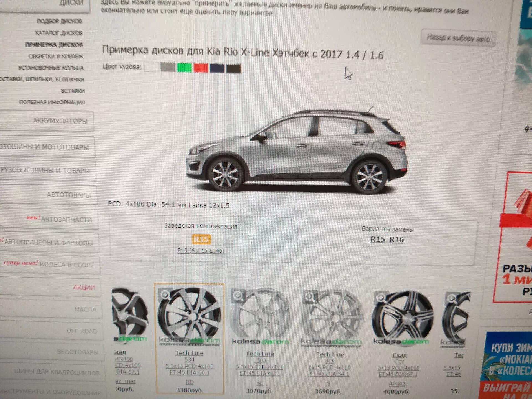The width and height of the screenshot is (532, 399).
Task: Choose R16 replacement variant
Action: coord(397,240)
